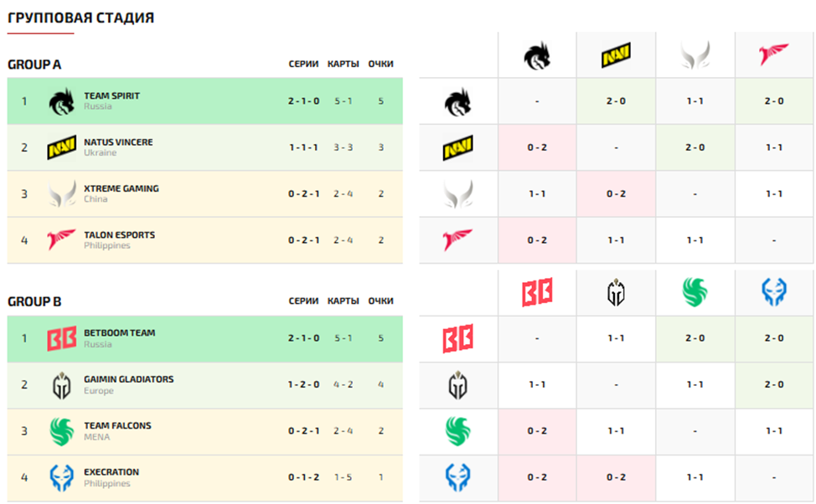Viewport: 816px width, 504px height.
Task: Click BetBoom Team logo in Group B standings
Action: pos(61,339)
